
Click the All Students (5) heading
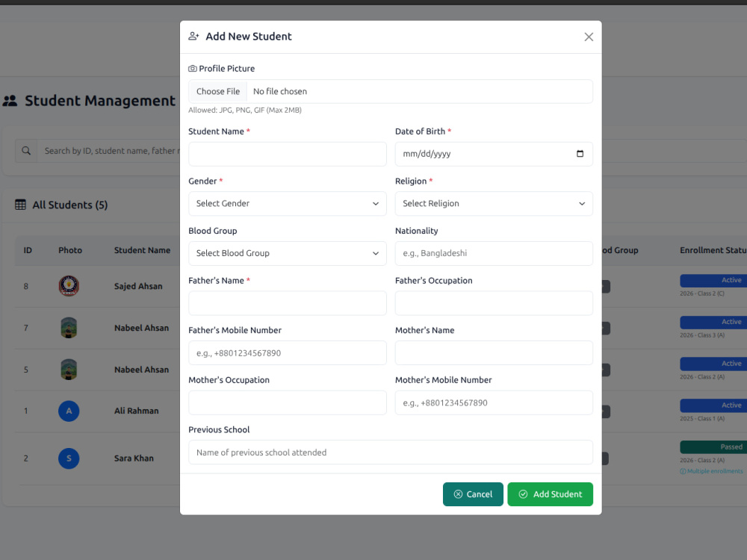click(x=70, y=205)
